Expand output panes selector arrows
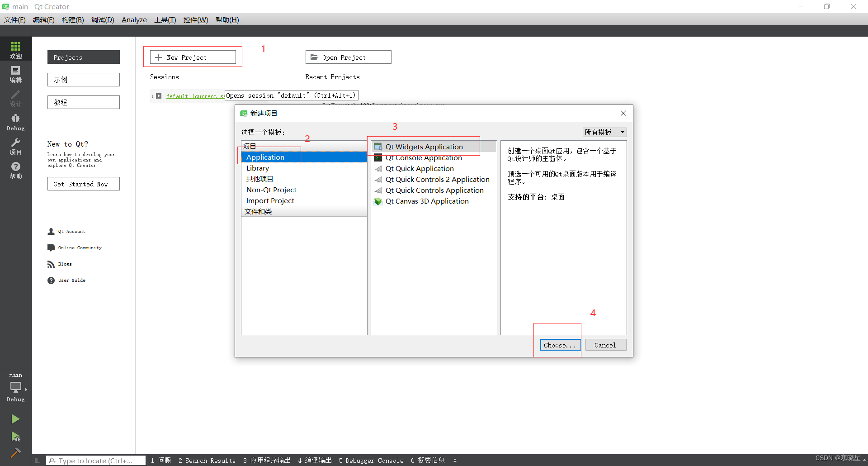 pyautogui.click(x=455, y=461)
